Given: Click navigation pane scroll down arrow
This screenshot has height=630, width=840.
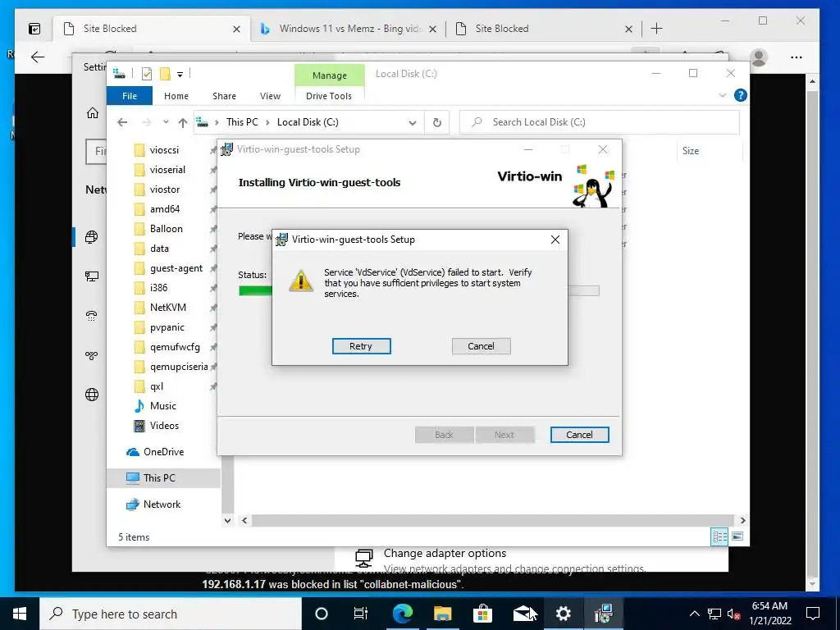Looking at the screenshot, I should click(x=228, y=520).
